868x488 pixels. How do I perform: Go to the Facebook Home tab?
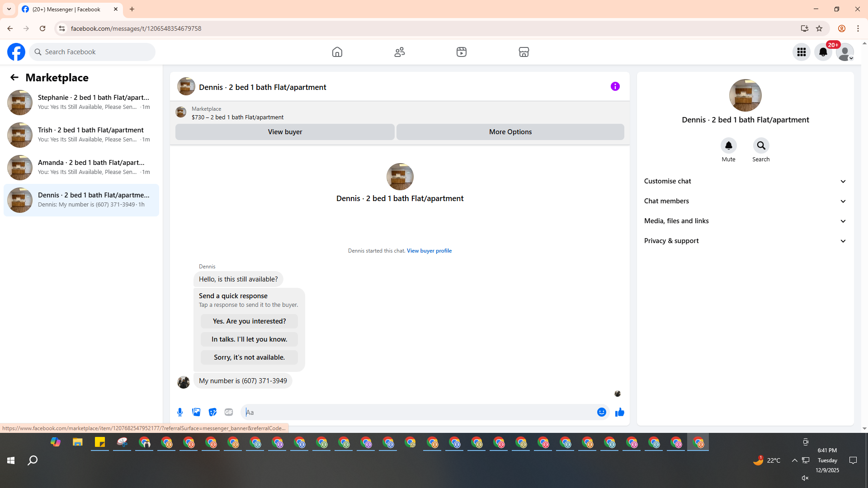[337, 52]
